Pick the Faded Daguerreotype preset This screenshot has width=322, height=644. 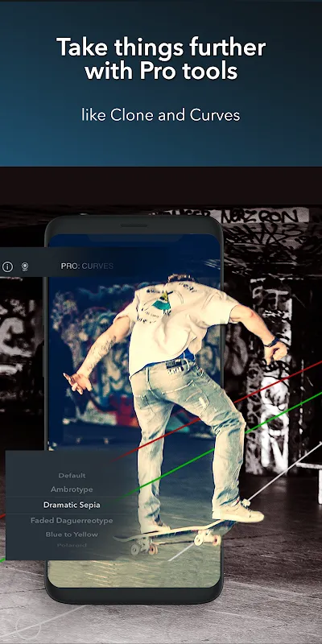point(72,520)
